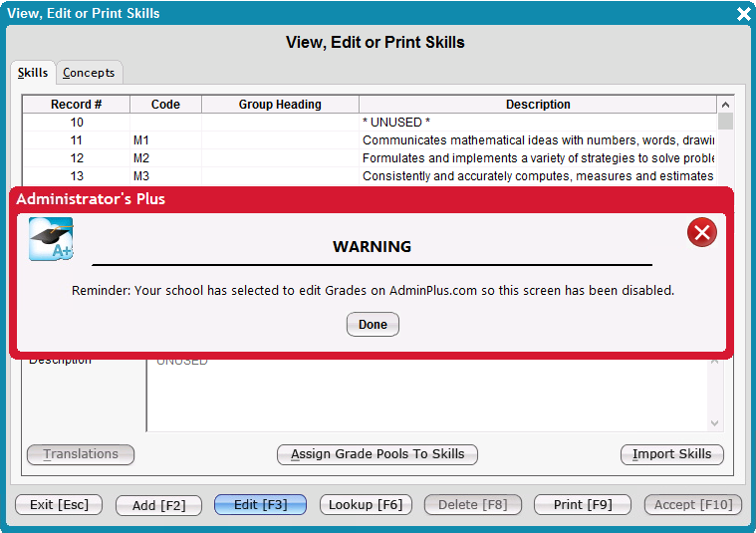
Task: Click Assign Grade Pools To Skills
Action: pyautogui.click(x=378, y=454)
